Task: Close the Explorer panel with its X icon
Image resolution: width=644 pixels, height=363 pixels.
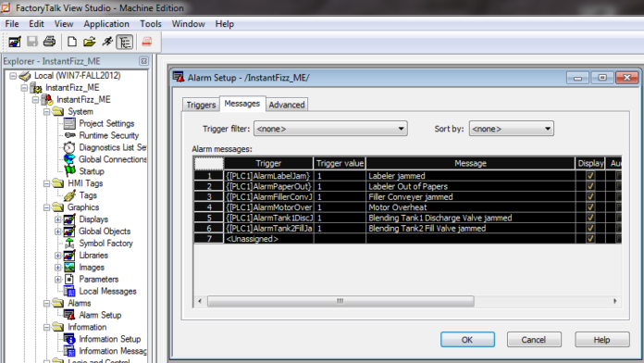Action: [x=143, y=61]
